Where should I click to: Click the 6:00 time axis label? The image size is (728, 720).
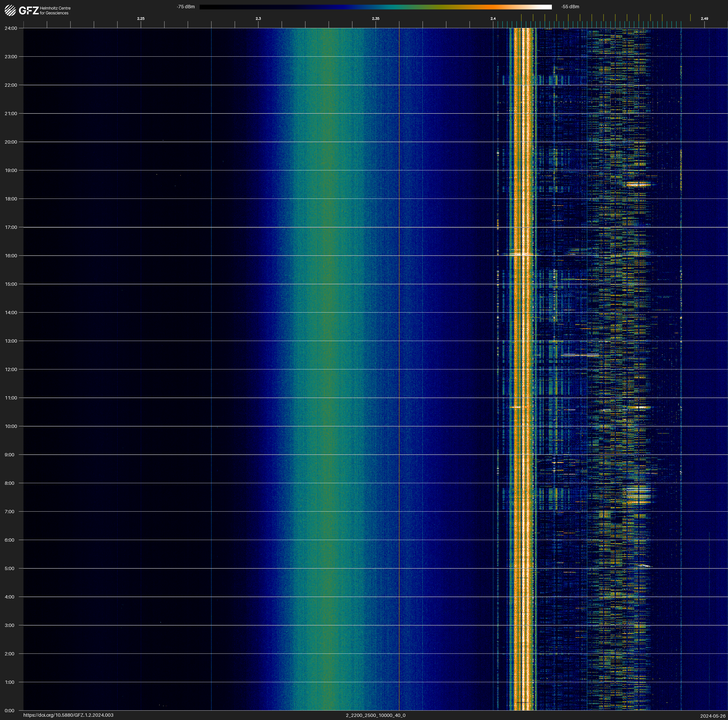pos(10,540)
